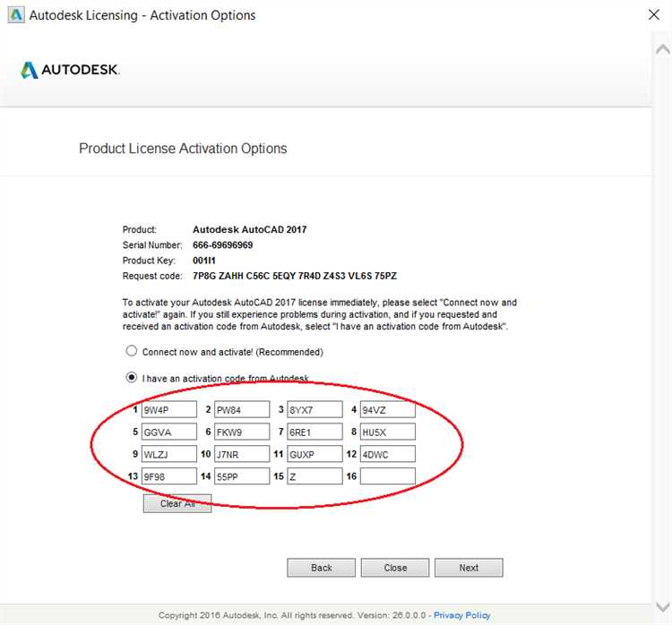Image resolution: width=672 pixels, height=625 pixels.
Task: Click activation code field 4 containing 94VZ
Action: 388,409
